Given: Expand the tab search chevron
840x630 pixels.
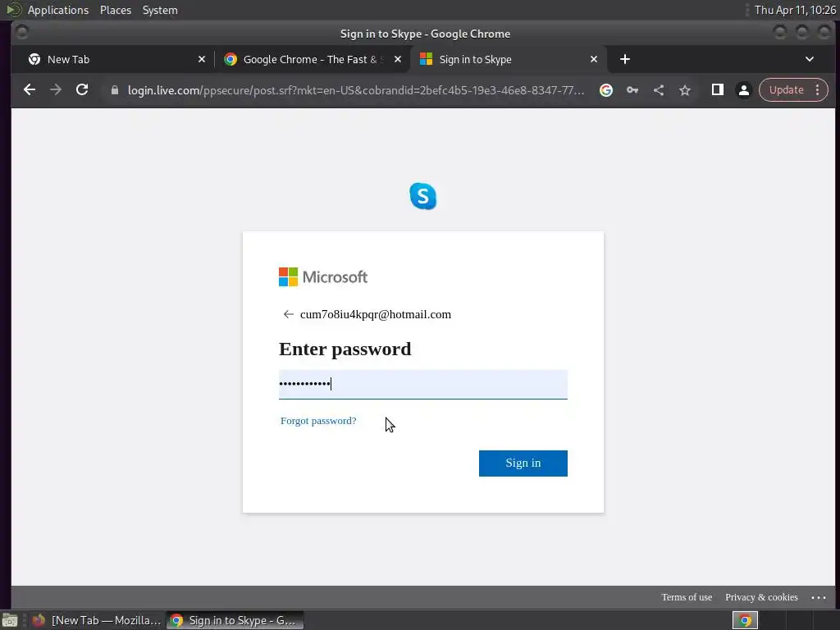Looking at the screenshot, I should [810, 59].
